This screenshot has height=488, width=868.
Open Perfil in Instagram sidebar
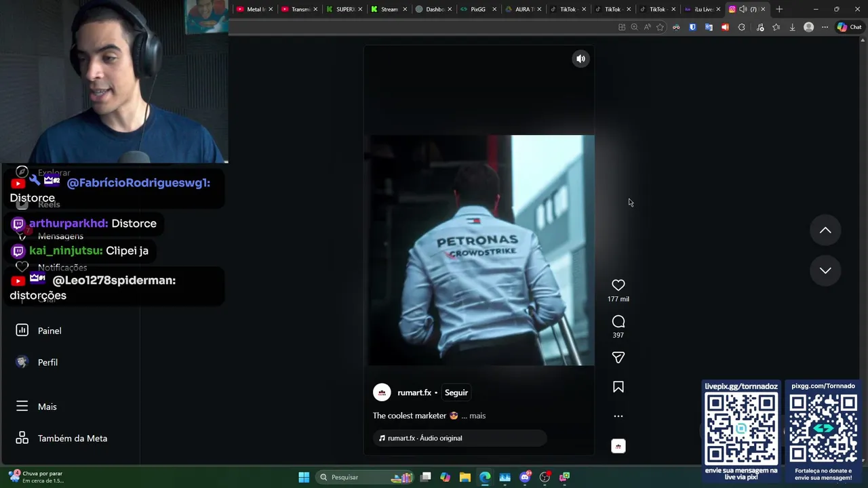(38, 363)
